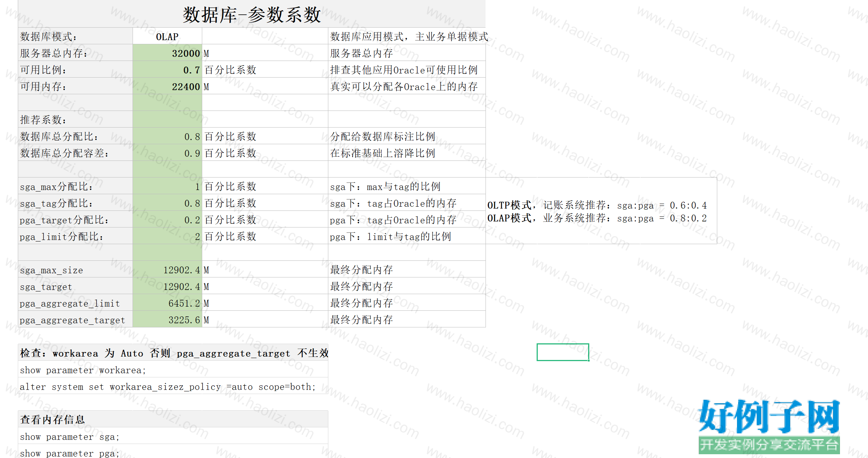Click the 0.8 value beside 数据库总分配比
The width and height of the screenshot is (868, 458).
point(167,136)
